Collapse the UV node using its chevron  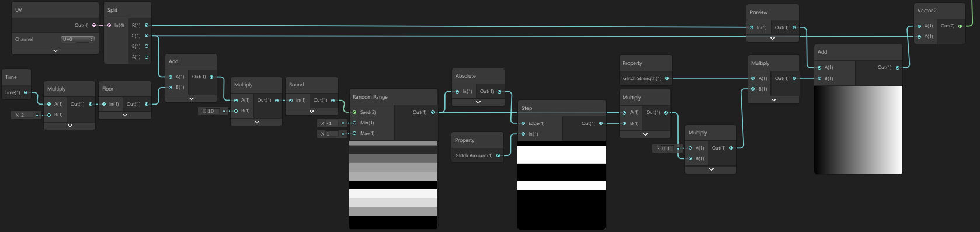pyautogui.click(x=55, y=51)
